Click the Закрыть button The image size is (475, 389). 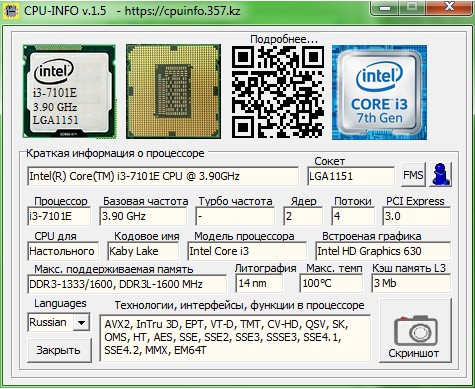[59, 350]
